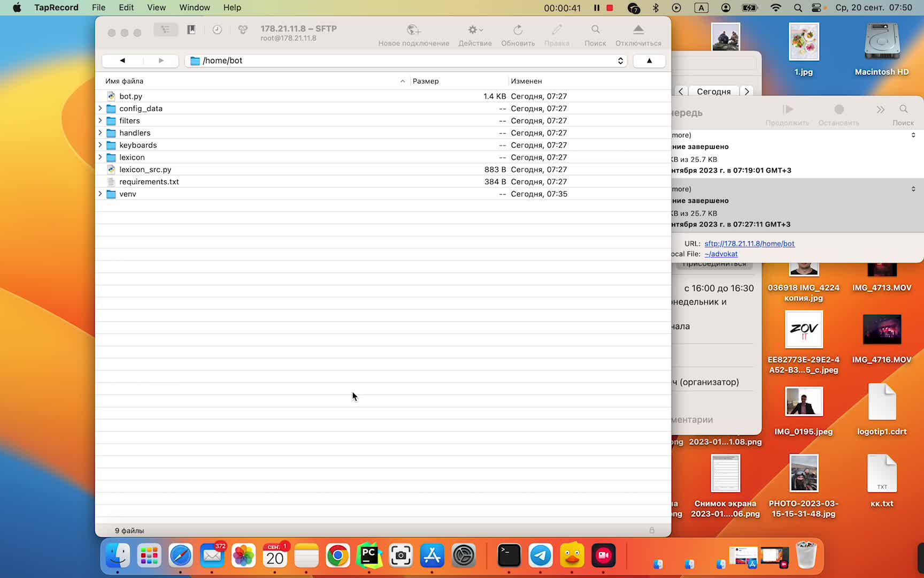Screen dimensions: 924x578
Task: Open the bookmarks view icon
Action: pyautogui.click(x=191, y=30)
